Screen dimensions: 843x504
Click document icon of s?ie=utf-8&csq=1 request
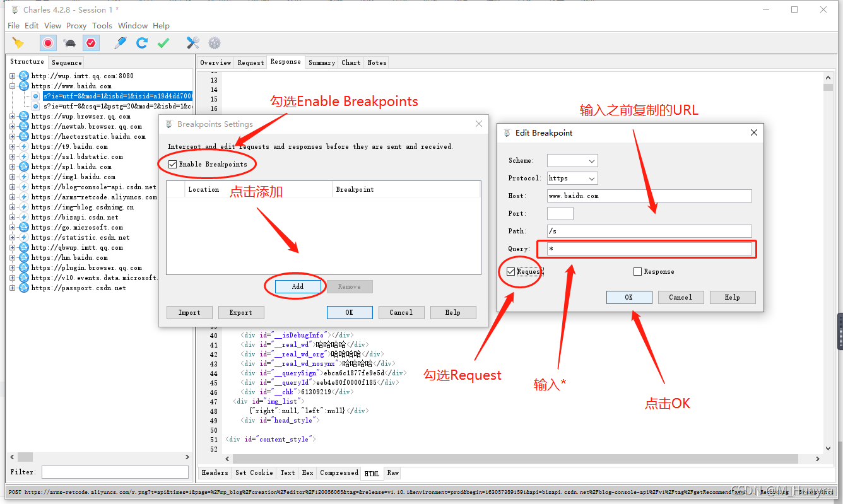pyautogui.click(x=36, y=106)
